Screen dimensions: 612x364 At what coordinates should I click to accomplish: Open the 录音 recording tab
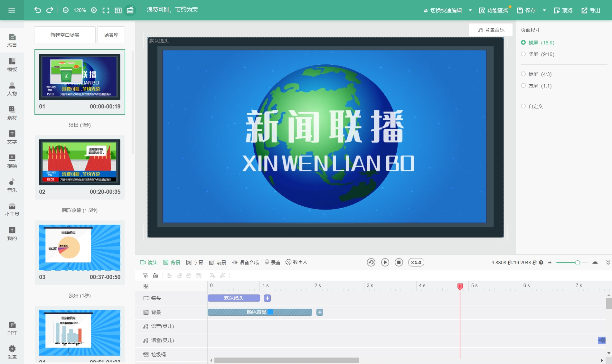[272, 262]
